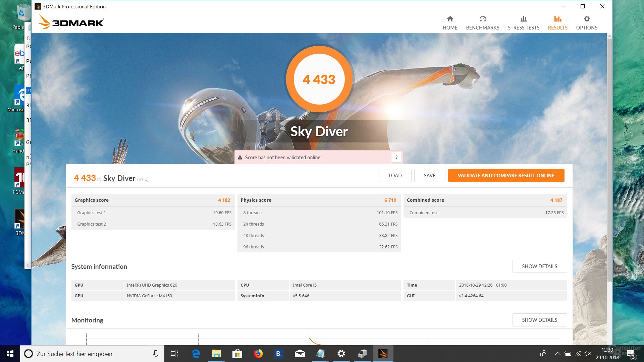Click the 3DMark window vertical scrollbar
This screenshot has height=362, width=644.
[x=609, y=160]
